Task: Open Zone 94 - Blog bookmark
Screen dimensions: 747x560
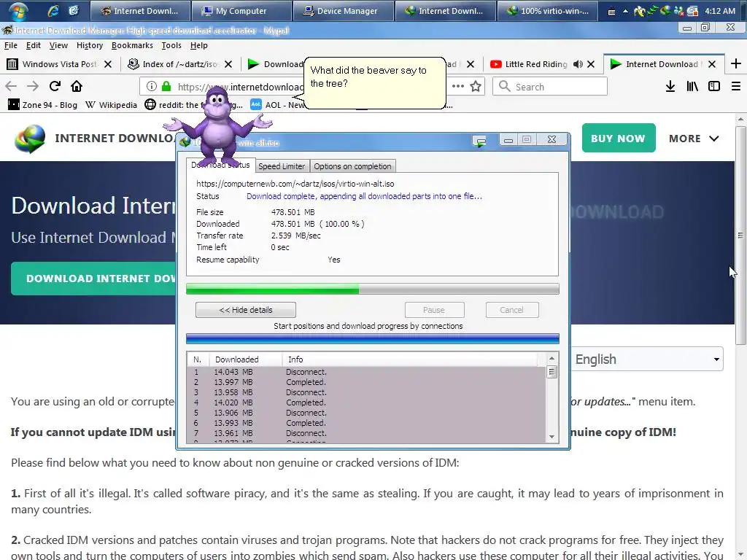Action: point(42,105)
